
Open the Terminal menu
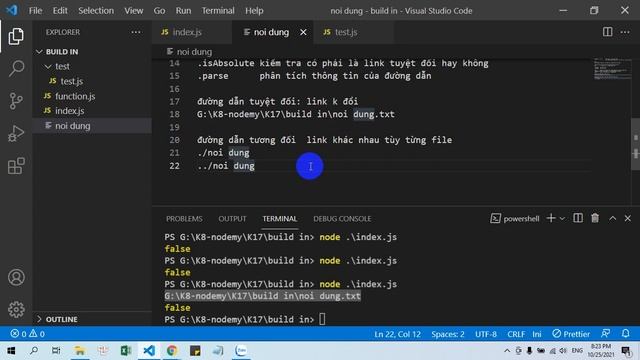click(x=218, y=11)
